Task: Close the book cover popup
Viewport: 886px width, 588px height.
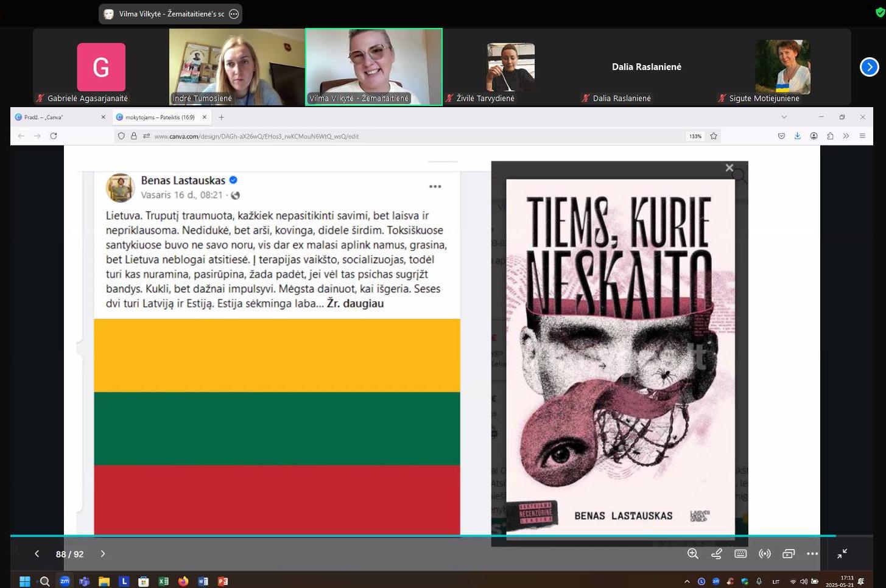Action: [x=730, y=168]
